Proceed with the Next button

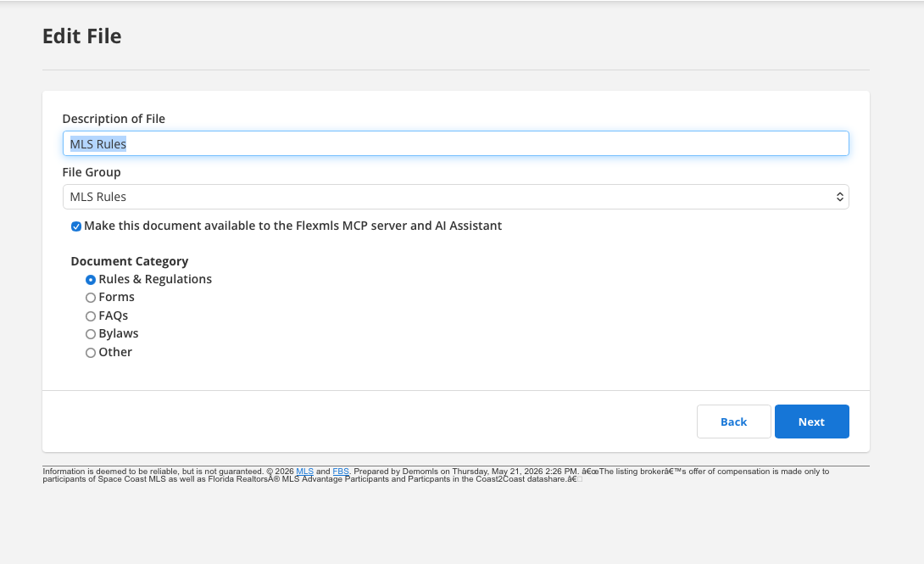point(811,422)
